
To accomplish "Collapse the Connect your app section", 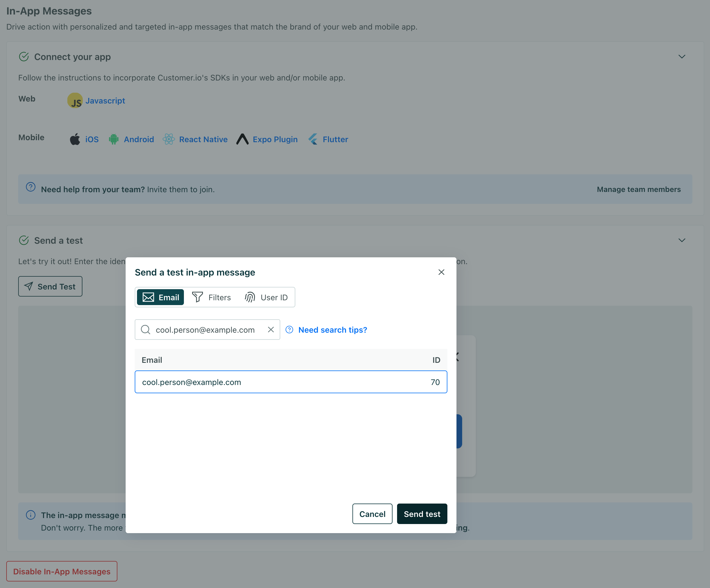I will click(682, 57).
